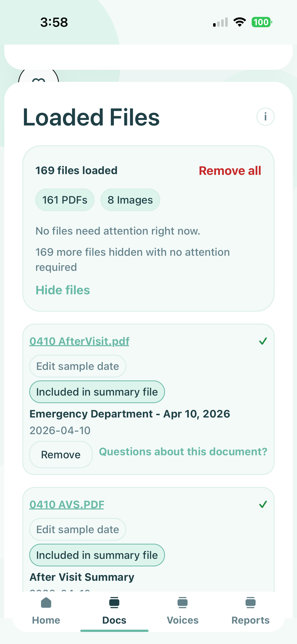Tap the partially hidden heart circle icon
Viewport: 297px width, 644px height.
click(x=39, y=76)
